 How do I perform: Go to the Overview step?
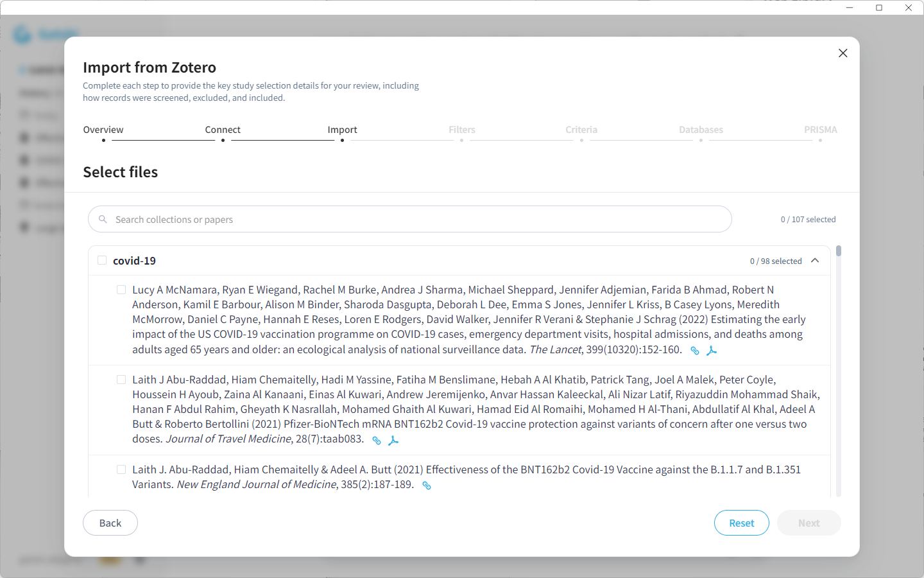pos(103,130)
